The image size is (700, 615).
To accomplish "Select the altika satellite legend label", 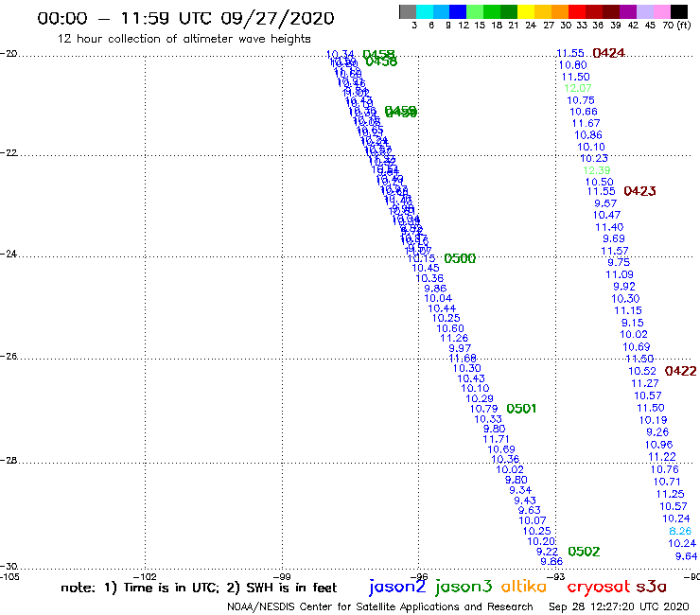I will 524,587.
